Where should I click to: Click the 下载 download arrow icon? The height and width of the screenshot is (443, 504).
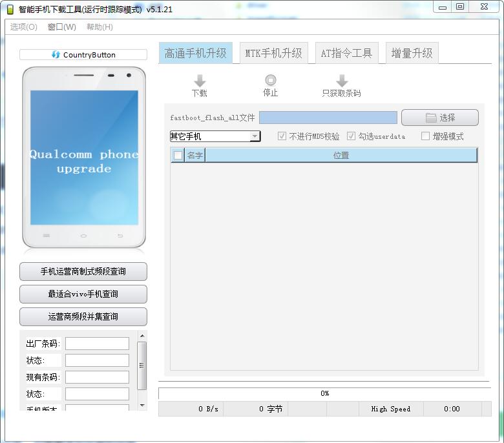[x=200, y=81]
